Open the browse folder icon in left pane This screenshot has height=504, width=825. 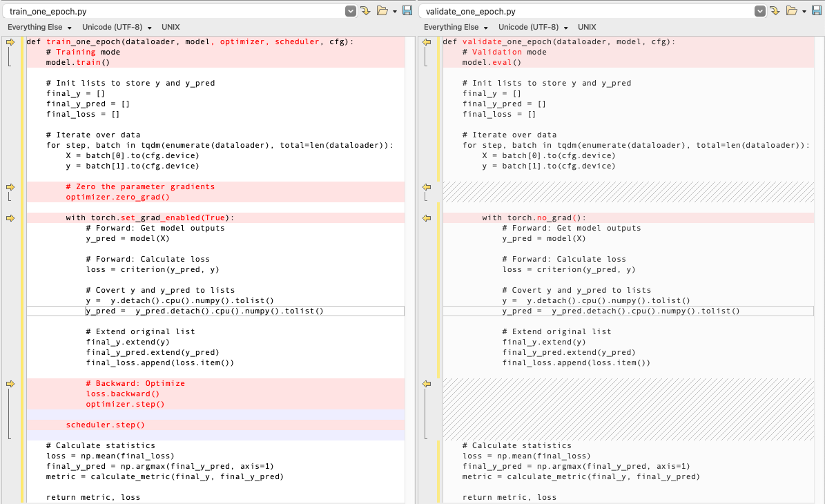point(382,11)
